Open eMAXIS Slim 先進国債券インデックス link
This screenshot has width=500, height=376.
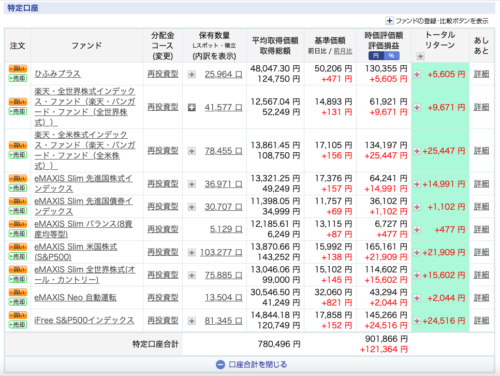coord(83,206)
